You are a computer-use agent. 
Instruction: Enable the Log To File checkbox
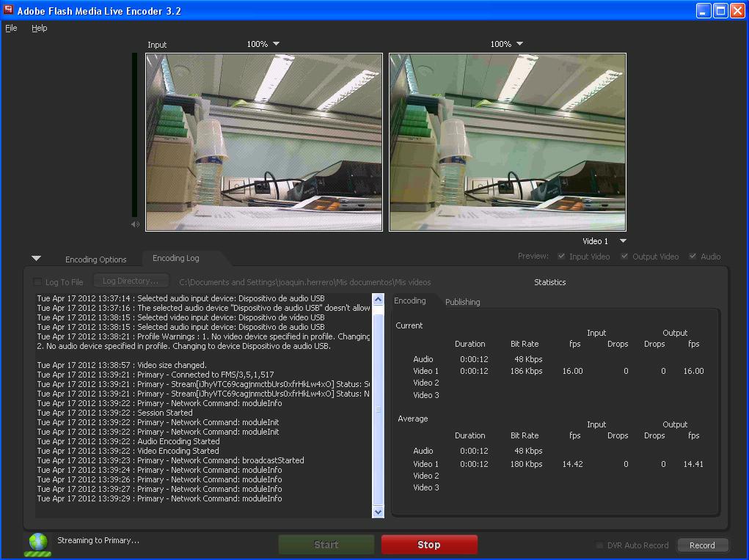[37, 281]
